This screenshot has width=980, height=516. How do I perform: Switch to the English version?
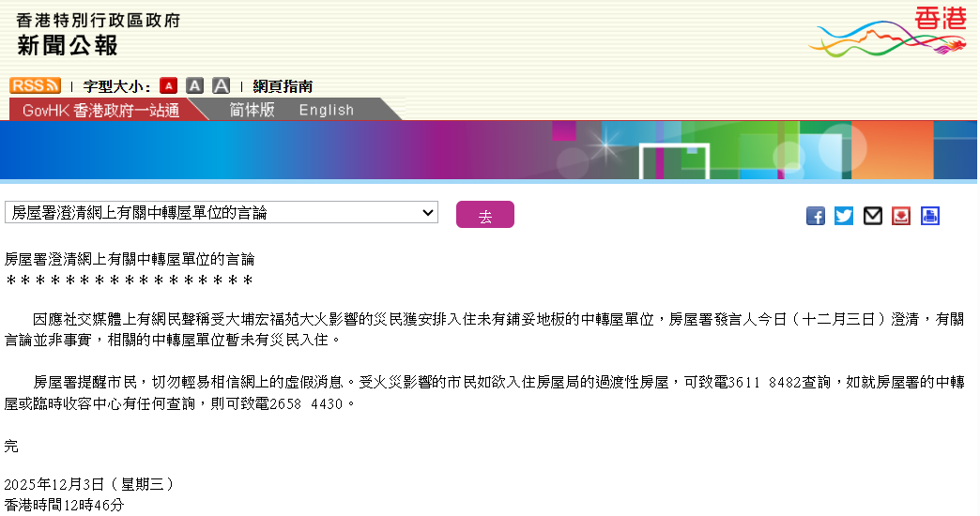point(327,110)
